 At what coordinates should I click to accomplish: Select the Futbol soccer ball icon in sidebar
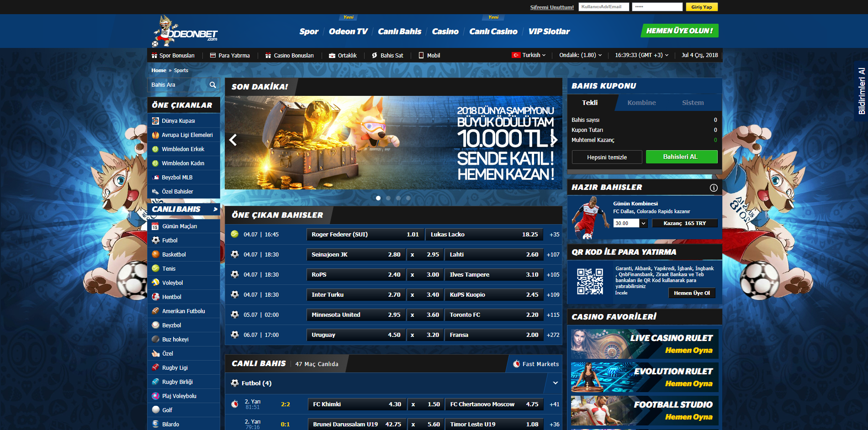point(156,240)
